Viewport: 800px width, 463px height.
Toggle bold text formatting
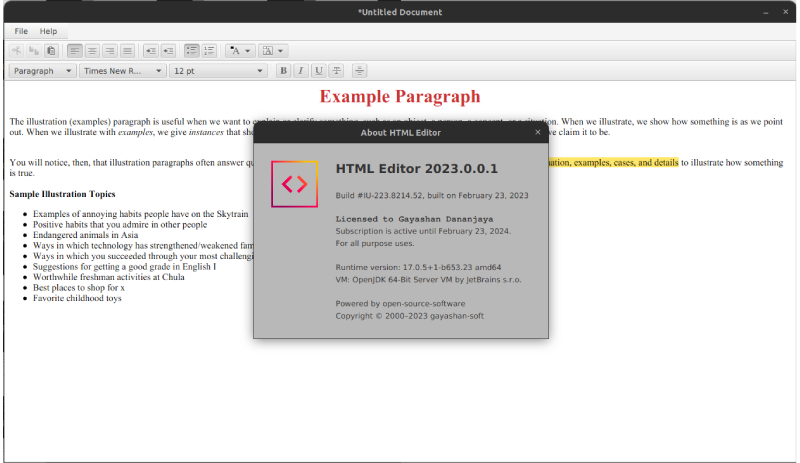[x=283, y=71]
